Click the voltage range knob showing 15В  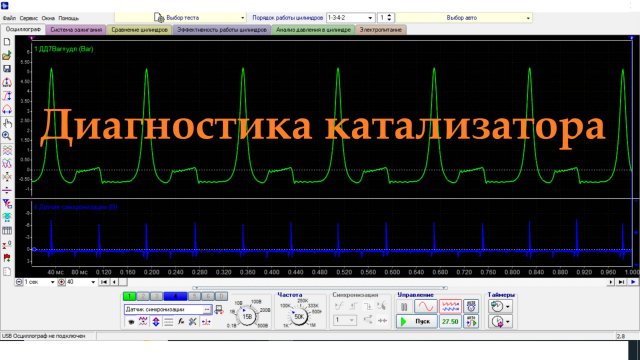click(247, 316)
